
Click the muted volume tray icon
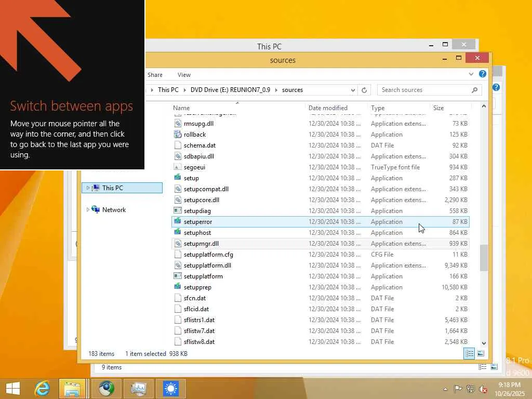[x=483, y=389]
